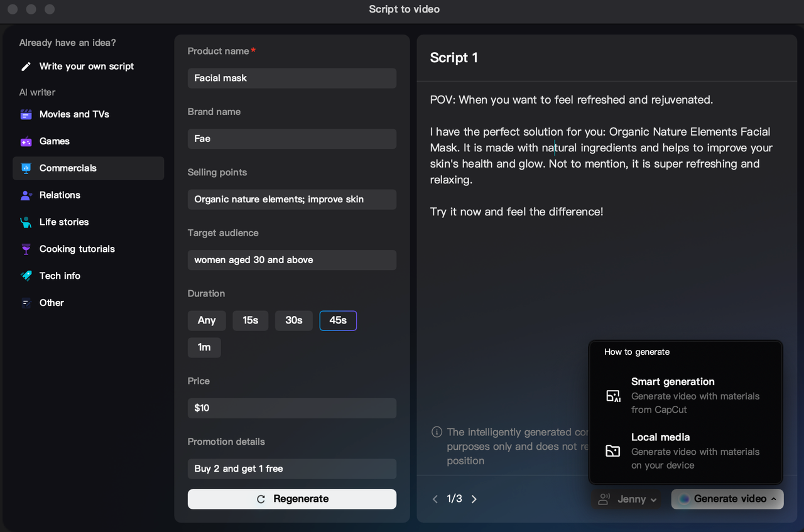Click the Price input field

(x=291, y=408)
